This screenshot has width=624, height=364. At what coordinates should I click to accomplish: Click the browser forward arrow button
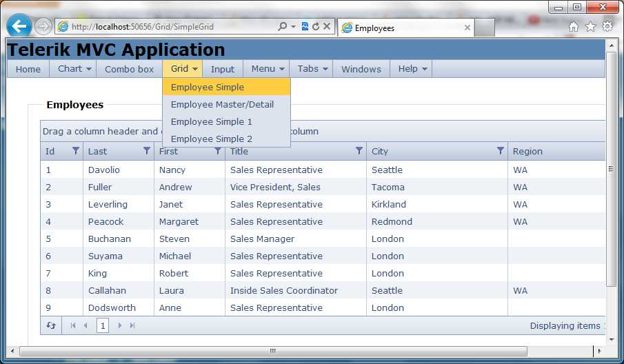pos(43,27)
